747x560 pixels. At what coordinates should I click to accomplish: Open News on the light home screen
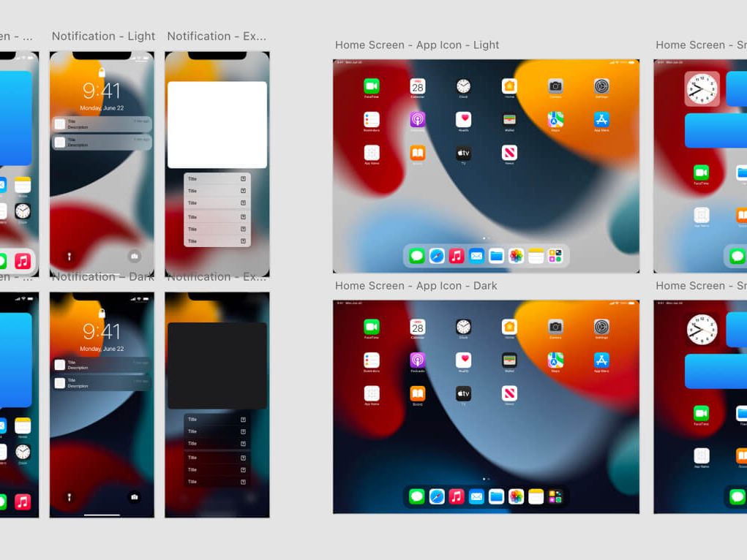point(509,152)
